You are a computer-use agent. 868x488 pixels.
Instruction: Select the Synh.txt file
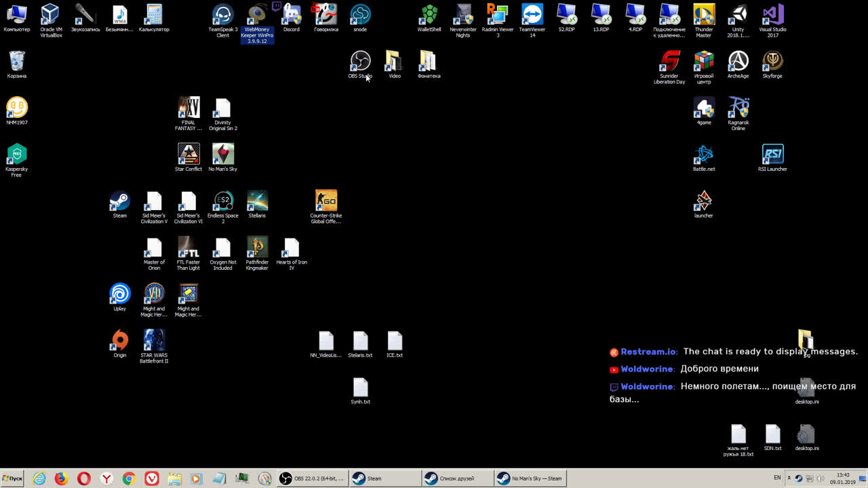point(360,388)
